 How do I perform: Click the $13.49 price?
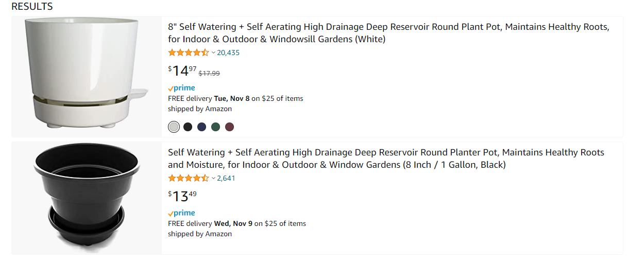[x=182, y=196]
